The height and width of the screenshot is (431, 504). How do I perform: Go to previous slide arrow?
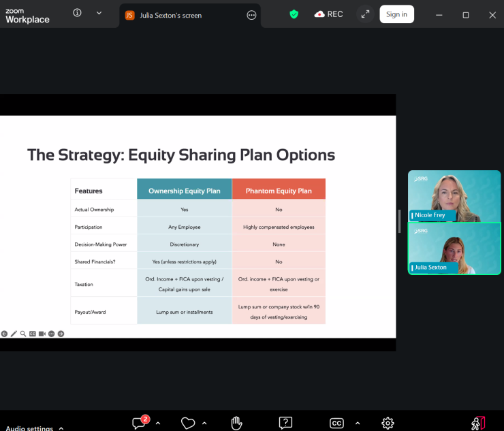click(4, 334)
